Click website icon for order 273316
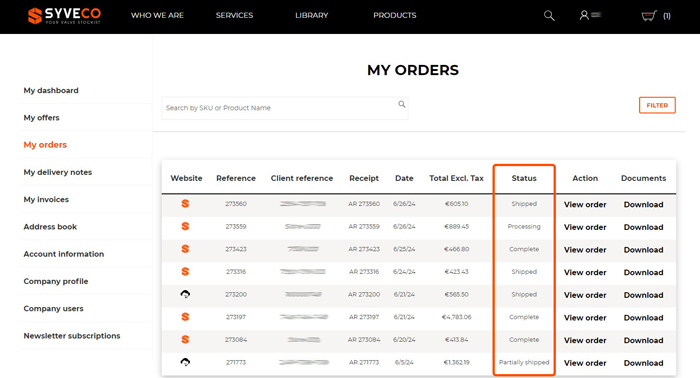 point(185,271)
